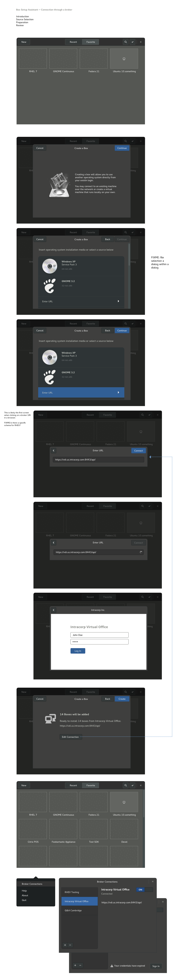Switch to Recent tab in the four-box overview
This screenshot has width=173, height=980.
[73, 42]
